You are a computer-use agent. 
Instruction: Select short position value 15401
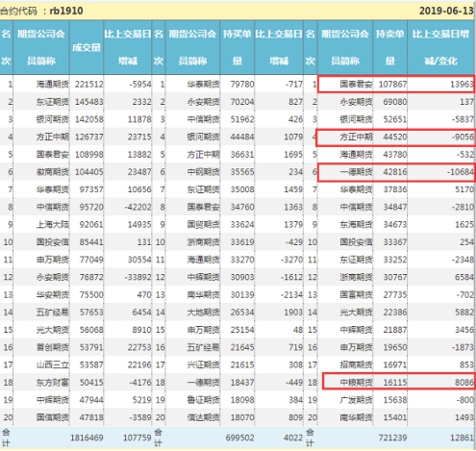point(395,417)
